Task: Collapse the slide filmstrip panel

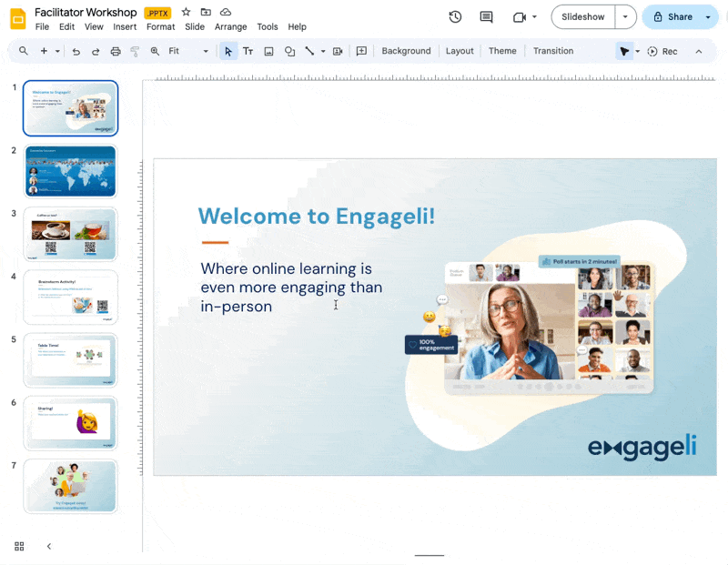Action: click(49, 546)
